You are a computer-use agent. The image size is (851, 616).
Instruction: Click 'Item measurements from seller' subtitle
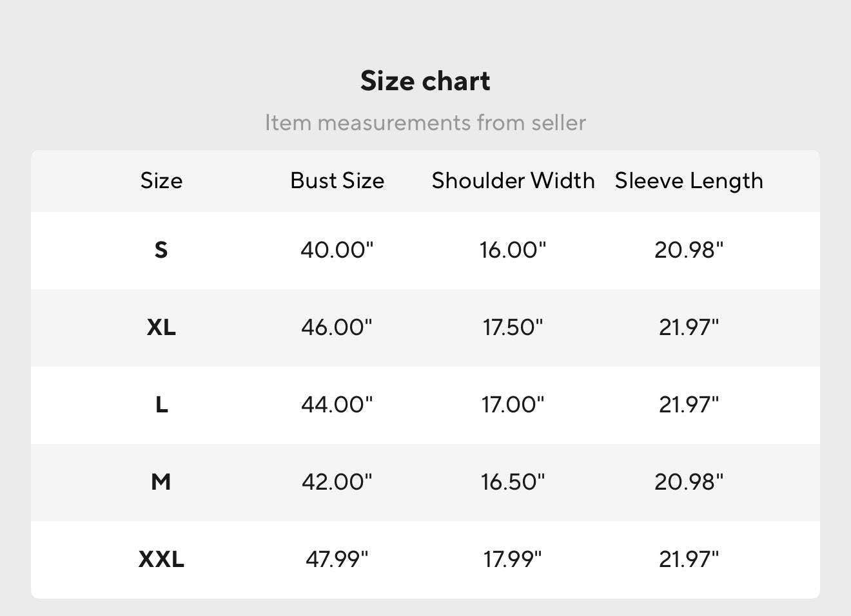point(425,122)
